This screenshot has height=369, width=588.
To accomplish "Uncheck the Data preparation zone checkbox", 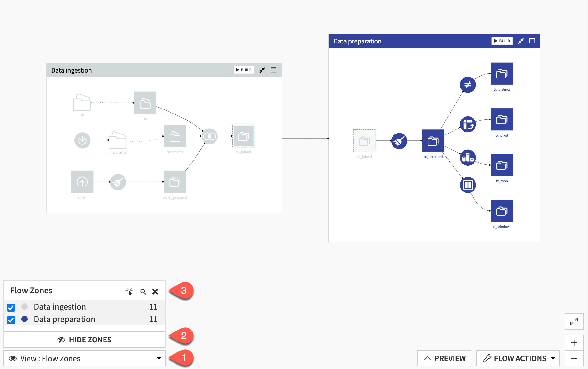I will 11,320.
